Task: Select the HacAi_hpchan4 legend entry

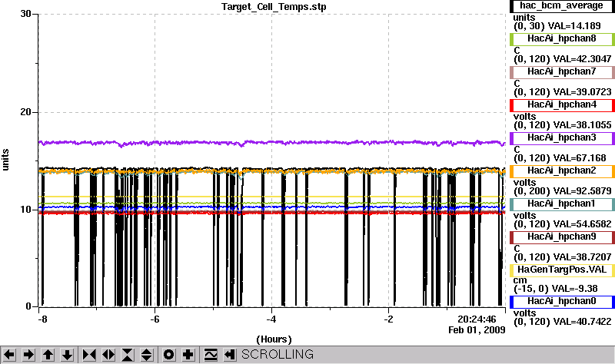Action: [x=562, y=104]
